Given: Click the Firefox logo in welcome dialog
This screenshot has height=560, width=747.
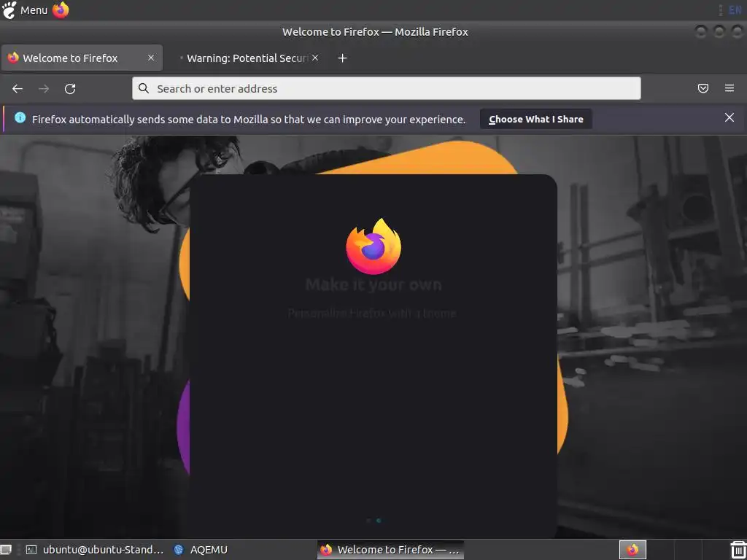Looking at the screenshot, I should pos(373,246).
